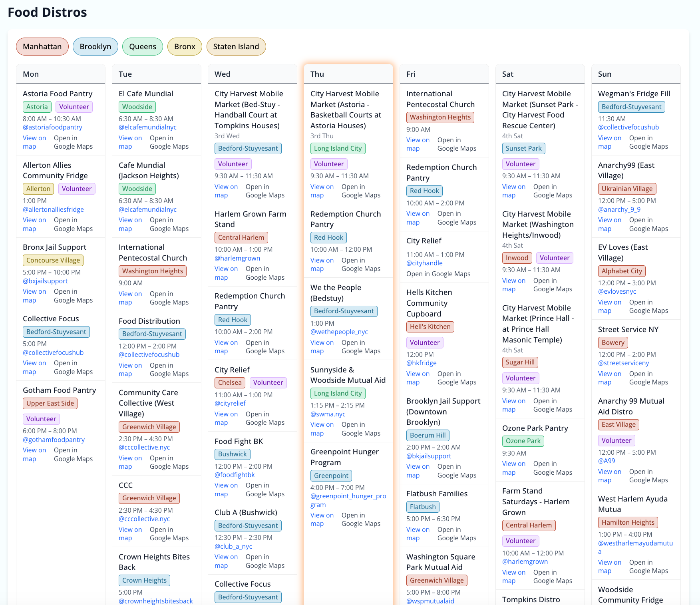Filter by Queens borough
Image resolution: width=700 pixels, height=605 pixels.
click(143, 46)
